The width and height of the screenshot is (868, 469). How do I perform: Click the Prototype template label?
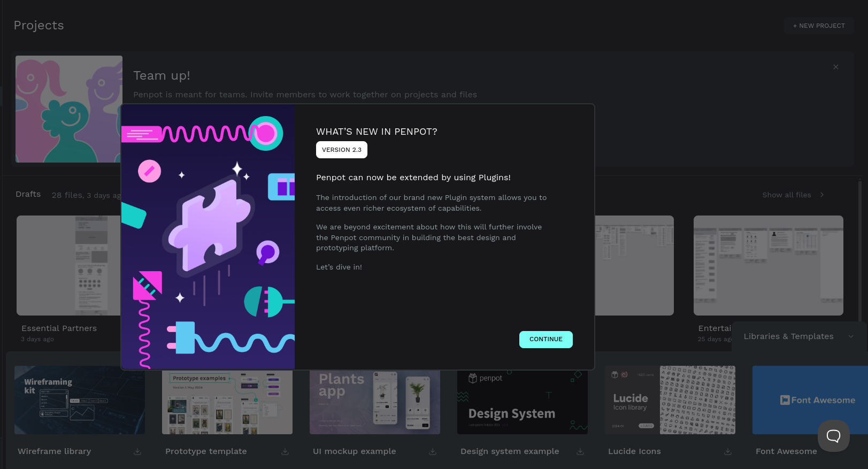206,451
